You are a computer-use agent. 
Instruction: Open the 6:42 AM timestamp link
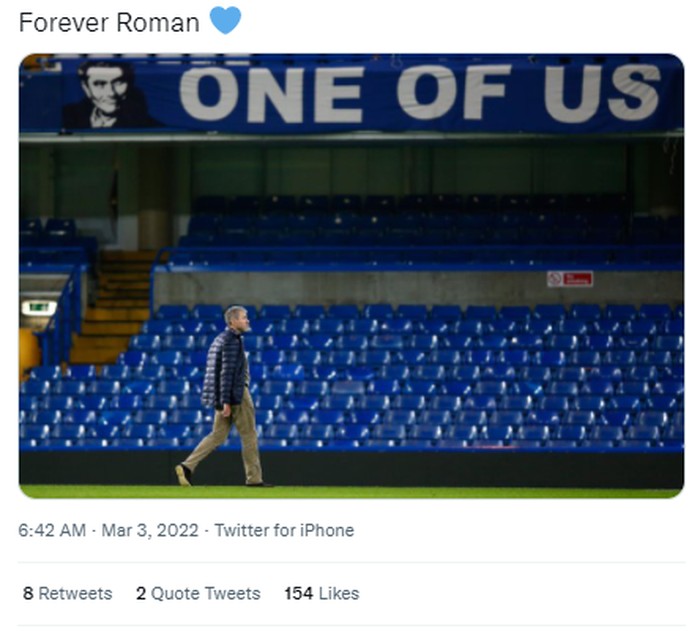pyautogui.click(x=52, y=530)
